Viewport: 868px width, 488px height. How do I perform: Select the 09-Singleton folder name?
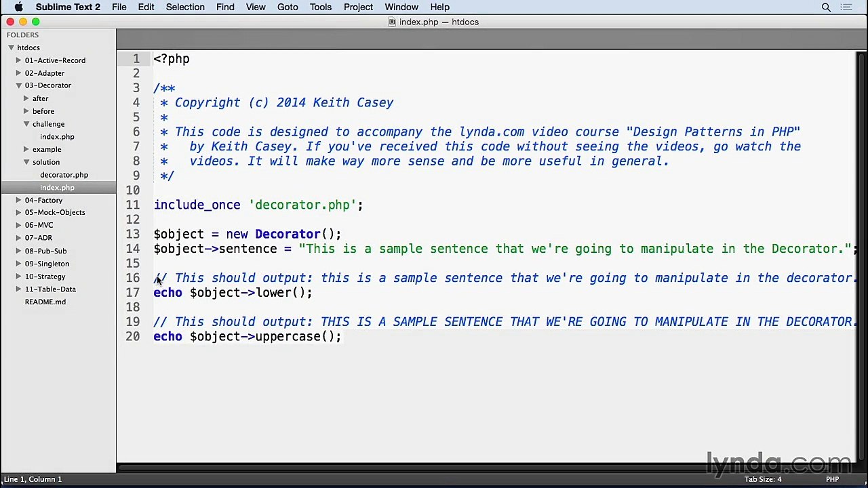tap(47, 264)
